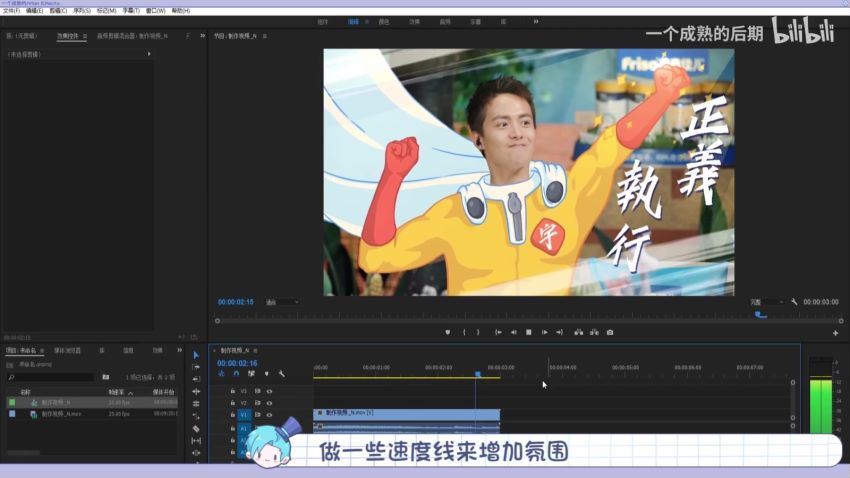
Task: Expand workspace overflow chevrons
Action: click(536, 22)
